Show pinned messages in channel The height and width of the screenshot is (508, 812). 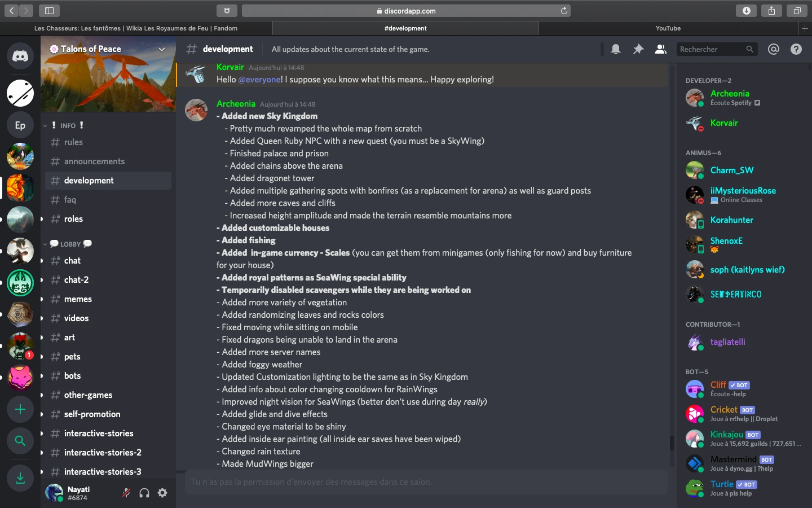click(638, 50)
